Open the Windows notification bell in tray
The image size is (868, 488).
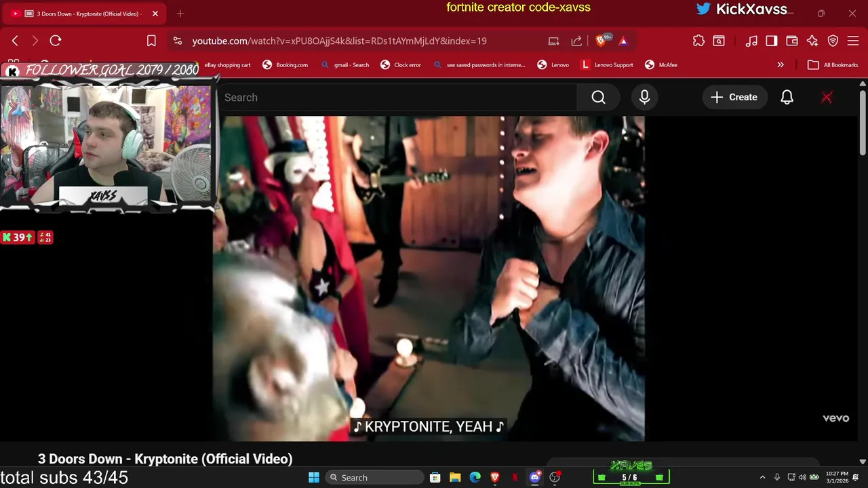coord(856,478)
